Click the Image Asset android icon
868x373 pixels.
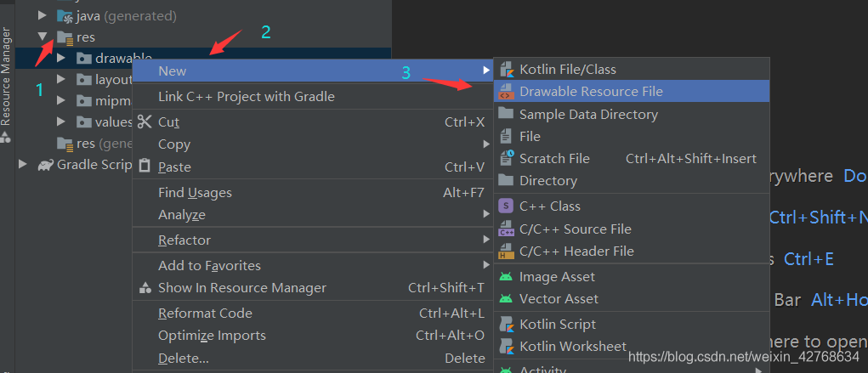(506, 276)
